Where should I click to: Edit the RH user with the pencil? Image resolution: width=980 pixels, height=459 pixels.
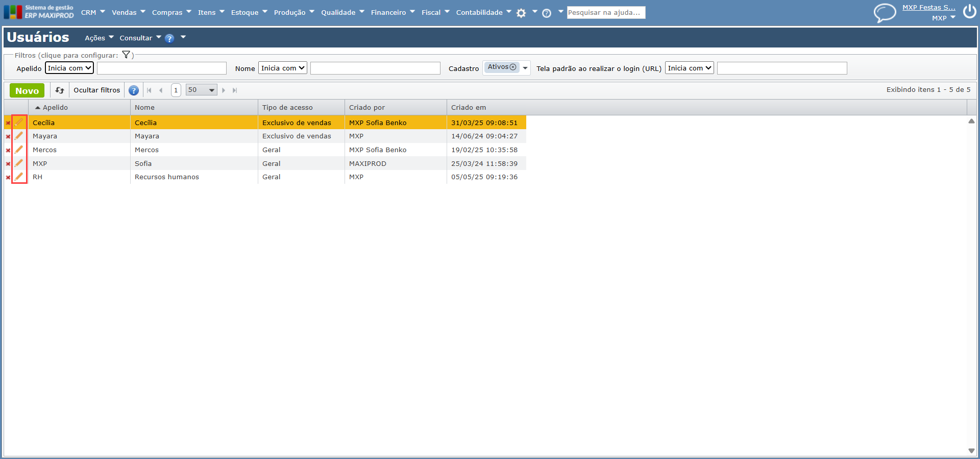click(19, 177)
